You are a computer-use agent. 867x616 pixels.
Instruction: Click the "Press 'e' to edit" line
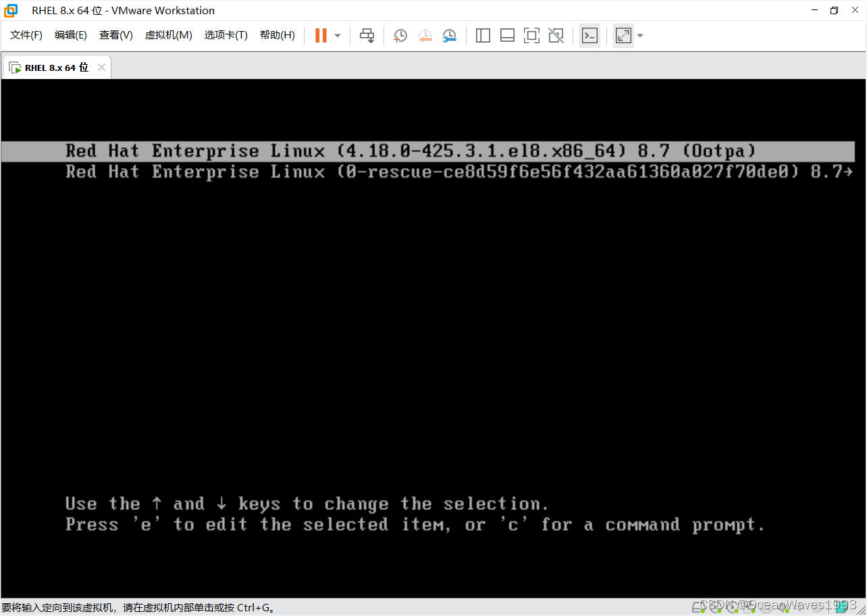[415, 525]
